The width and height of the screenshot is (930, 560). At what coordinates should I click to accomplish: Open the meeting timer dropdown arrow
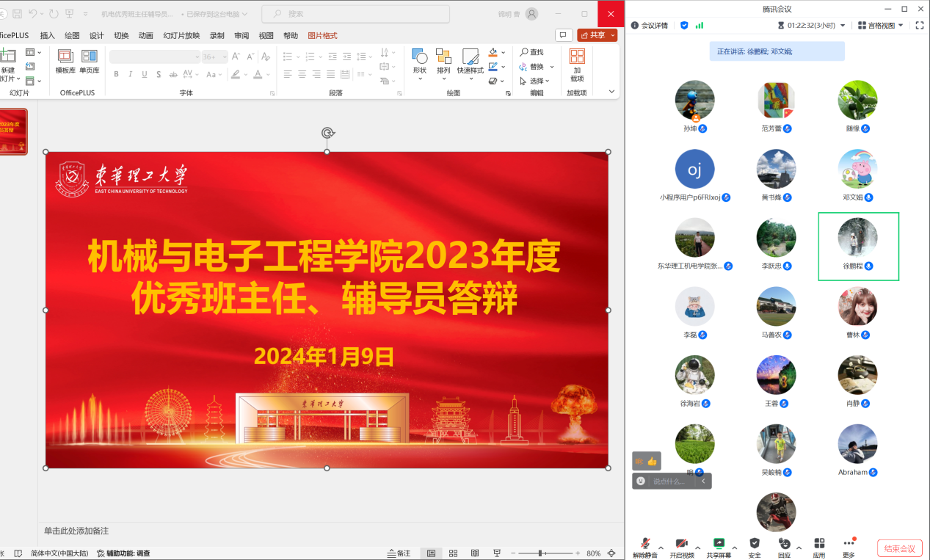click(x=843, y=26)
